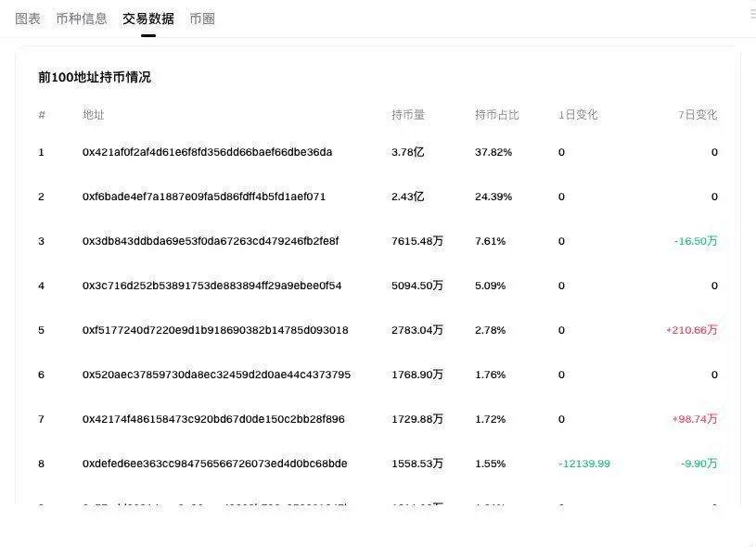Click the 1768.90万 holding amount
The height and width of the screenshot is (547, 756).
tap(417, 375)
